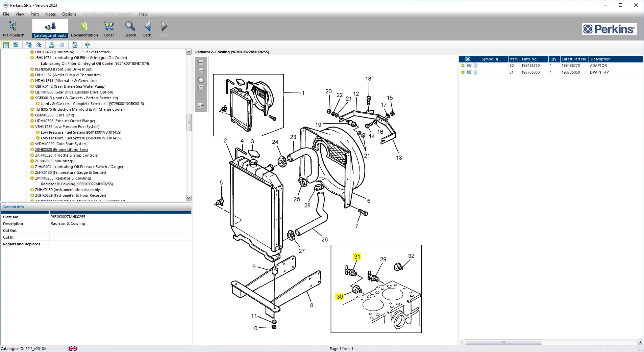Viewport: 644px width, 352px height.
Task: Add DRAIN TAP to cart
Action: coord(469,72)
